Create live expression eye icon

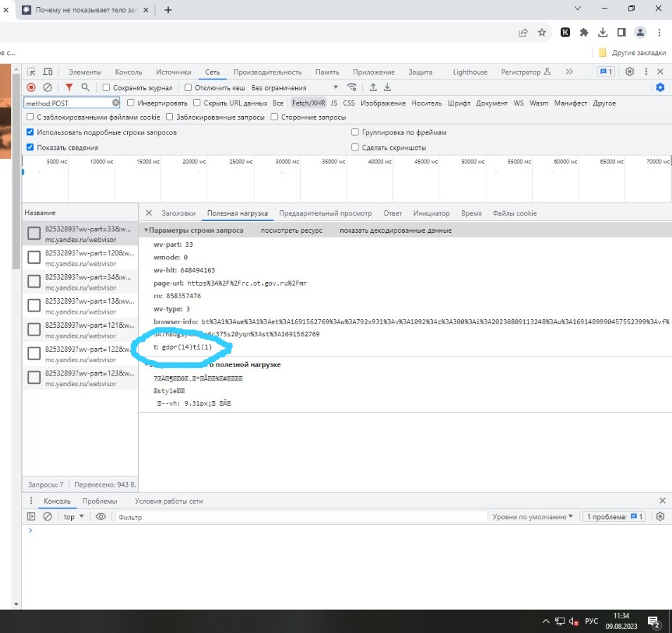click(101, 517)
